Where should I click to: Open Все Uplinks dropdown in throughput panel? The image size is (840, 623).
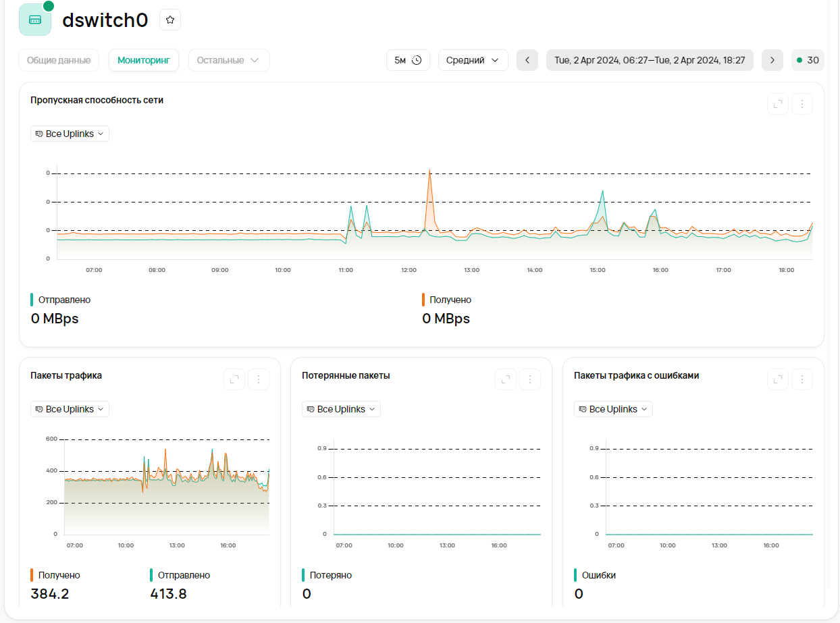[70, 134]
